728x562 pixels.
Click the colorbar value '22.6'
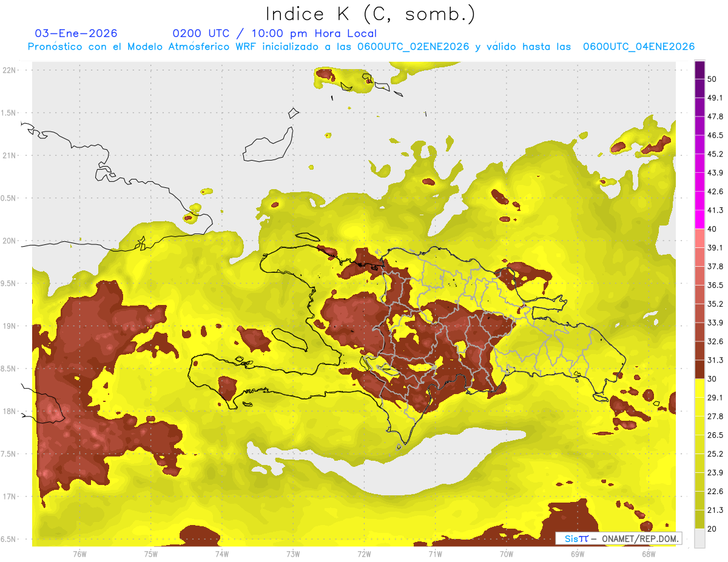click(715, 492)
